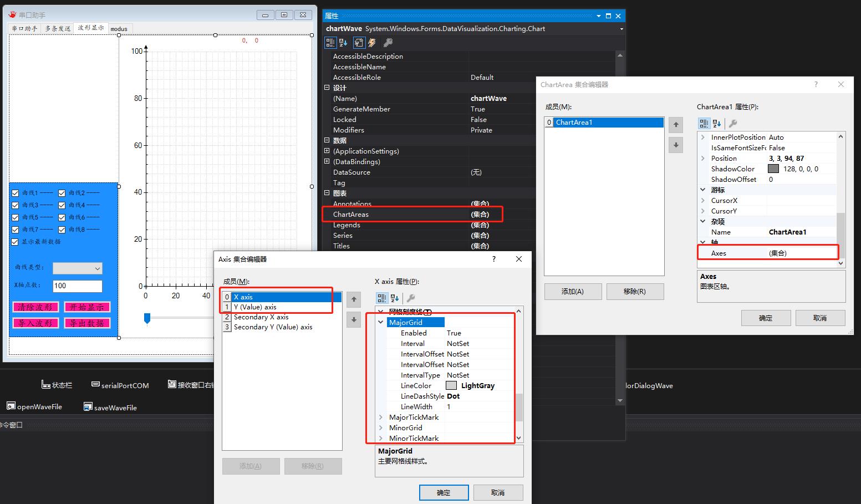The height and width of the screenshot is (504, 861).
Task: Toggle the 曲线3 checkbox
Action: pyautogui.click(x=16, y=205)
